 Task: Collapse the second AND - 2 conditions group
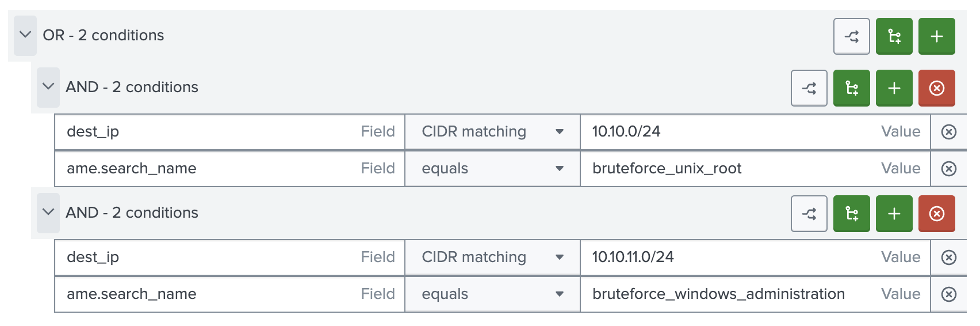[48, 213]
